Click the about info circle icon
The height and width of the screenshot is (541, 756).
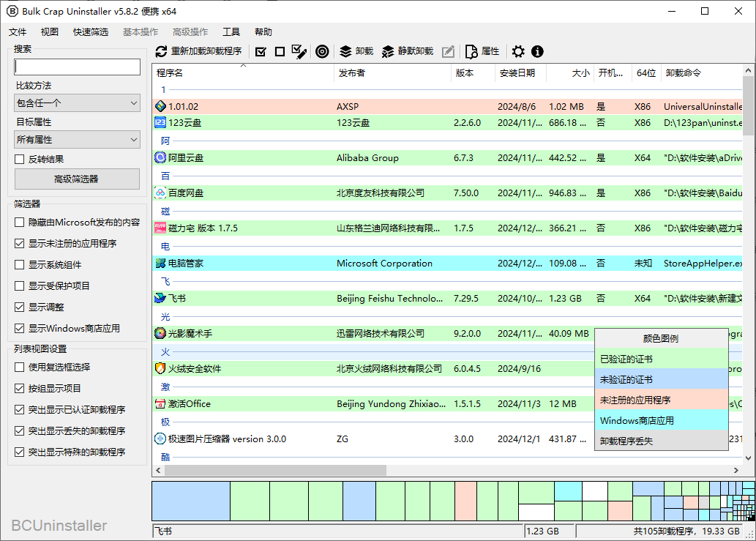538,51
